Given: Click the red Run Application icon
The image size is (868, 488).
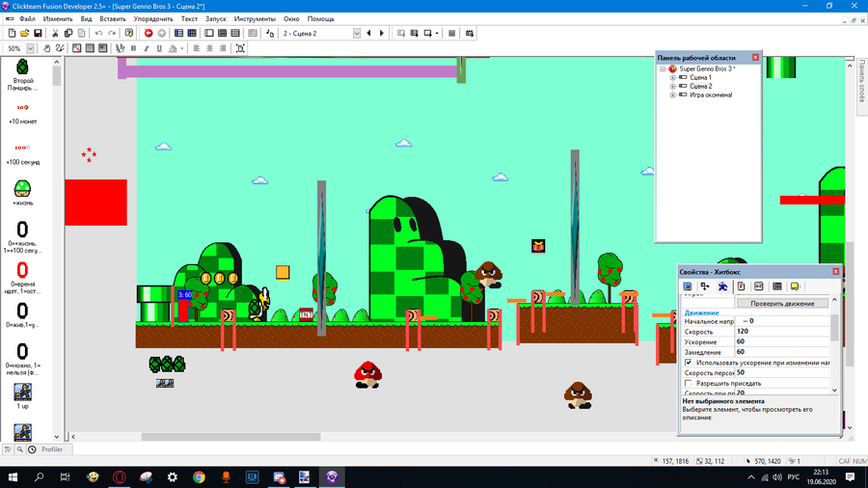Looking at the screenshot, I should coord(149,33).
